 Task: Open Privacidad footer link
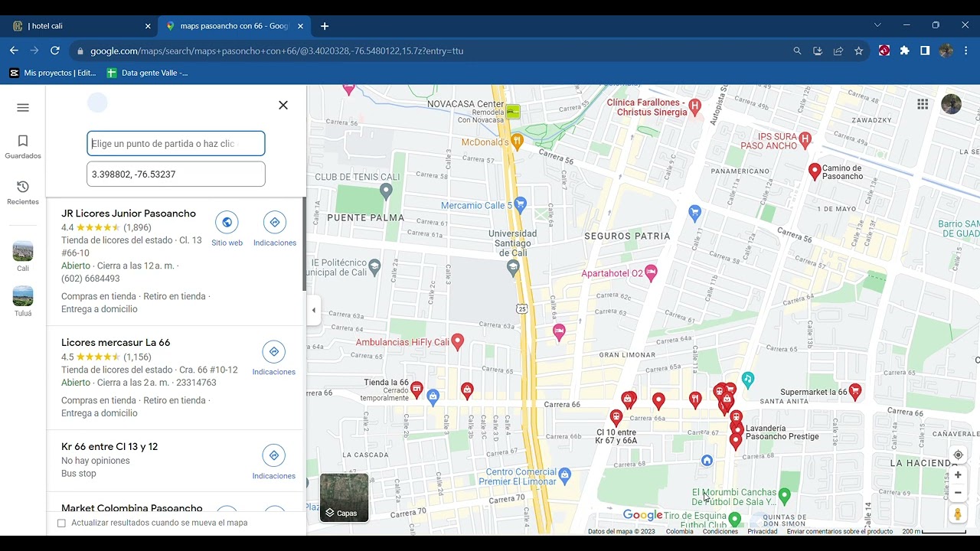click(763, 531)
